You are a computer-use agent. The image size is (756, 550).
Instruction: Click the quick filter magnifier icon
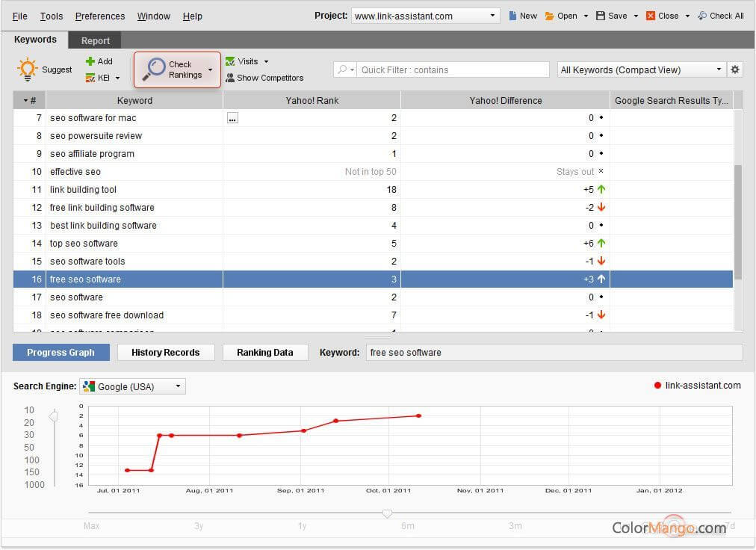point(342,69)
